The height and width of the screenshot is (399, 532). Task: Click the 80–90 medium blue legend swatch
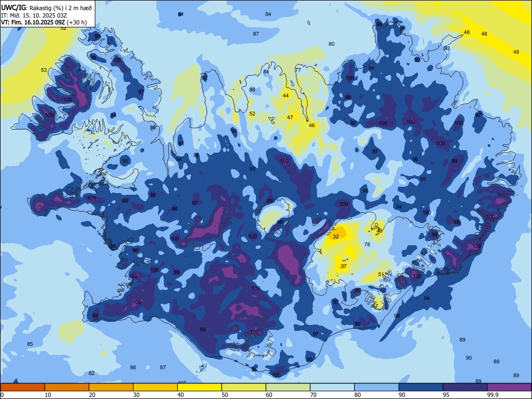[x=377, y=387]
